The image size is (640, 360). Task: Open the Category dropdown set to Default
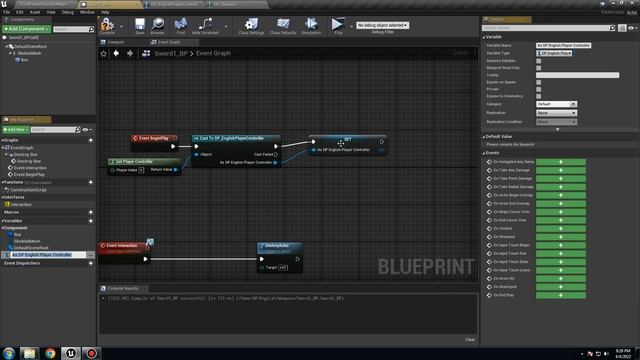[556, 104]
